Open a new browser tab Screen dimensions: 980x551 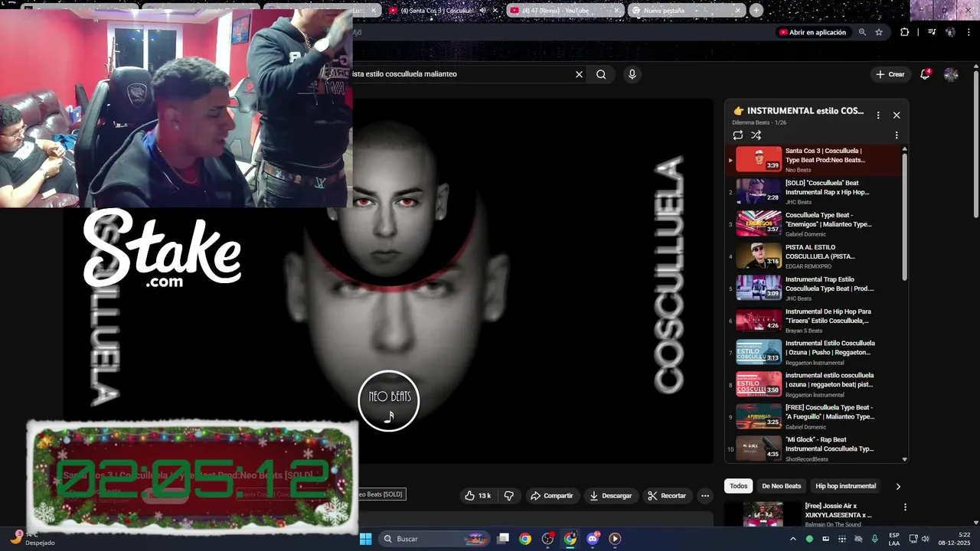[756, 10]
